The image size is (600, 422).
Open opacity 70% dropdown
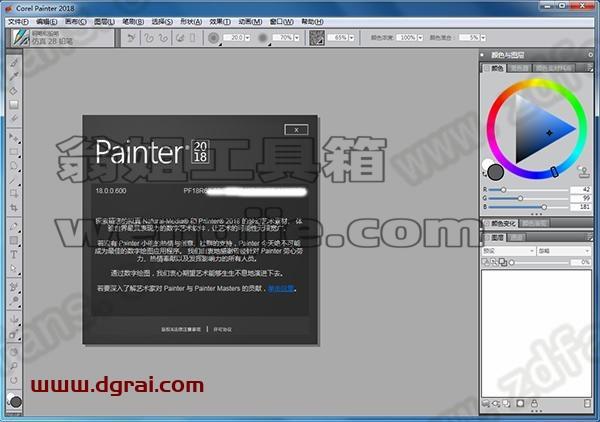pos(297,37)
